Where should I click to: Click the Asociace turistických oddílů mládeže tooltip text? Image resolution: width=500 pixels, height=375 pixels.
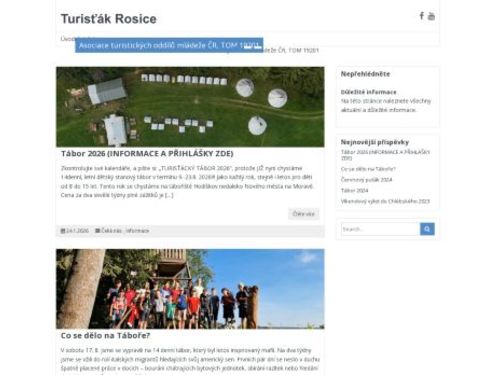click(169, 45)
